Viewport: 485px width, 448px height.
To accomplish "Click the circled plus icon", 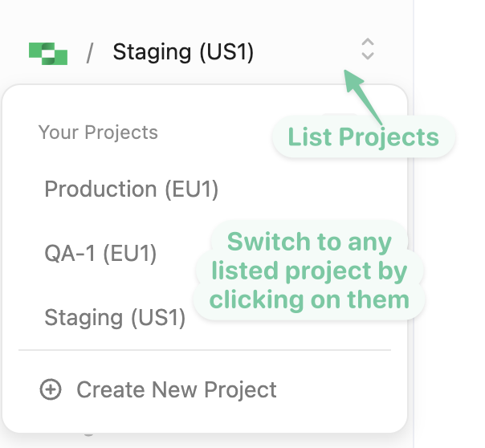I will (x=51, y=389).
